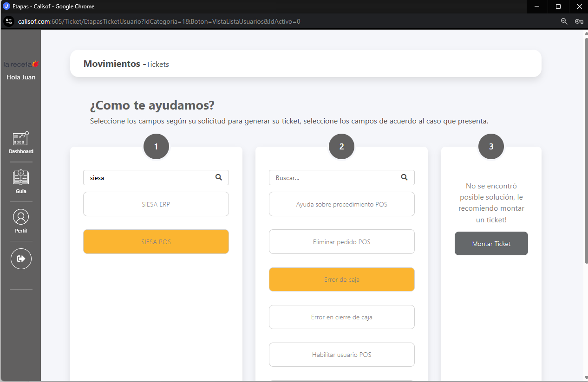
Task: Click the logout arrow icon in sidebar
Action: pos(21,259)
